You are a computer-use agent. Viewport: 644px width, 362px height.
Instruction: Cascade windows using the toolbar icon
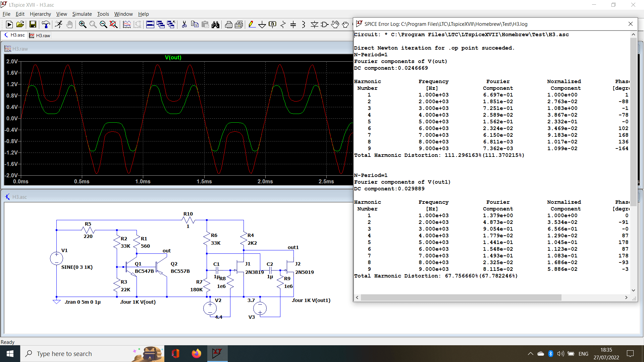pyautogui.click(x=161, y=24)
